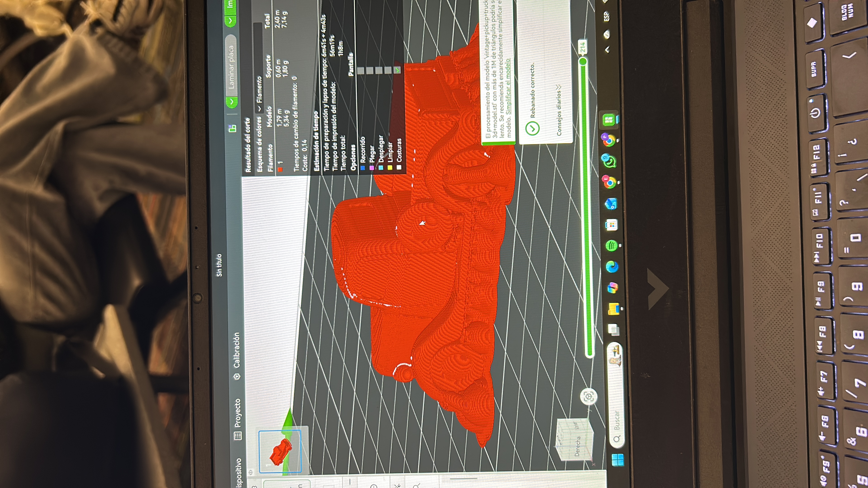Click the Derecha face of the view cube
Screen dimensions: 868x488
point(577,446)
